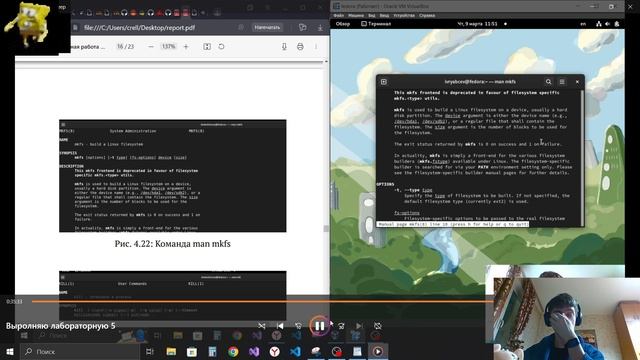Open the Справка menu in VirtualBox
This screenshot has width=640, height=360.
click(427, 16)
